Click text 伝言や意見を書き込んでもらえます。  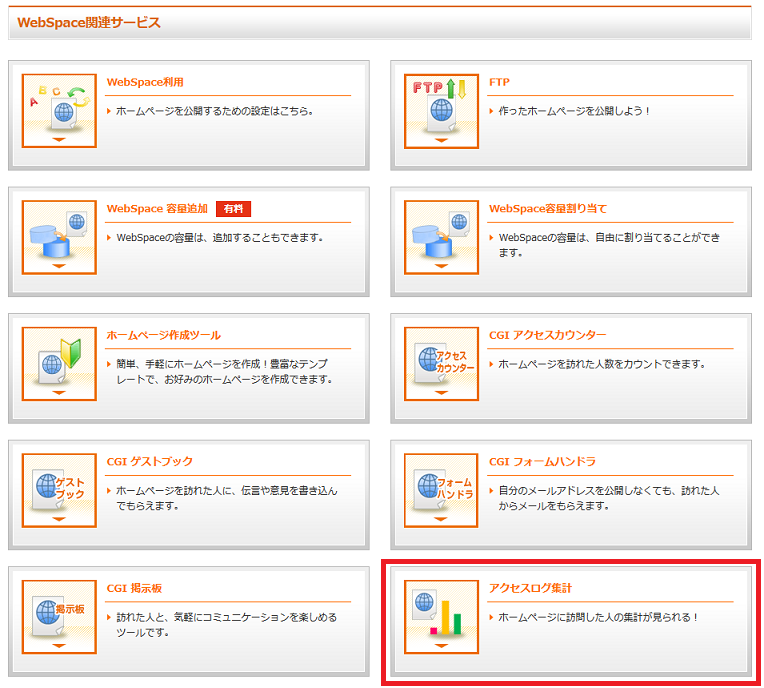[227, 498]
